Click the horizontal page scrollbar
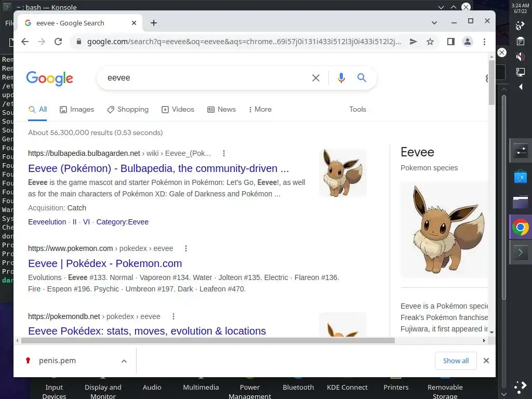 (x=208, y=340)
